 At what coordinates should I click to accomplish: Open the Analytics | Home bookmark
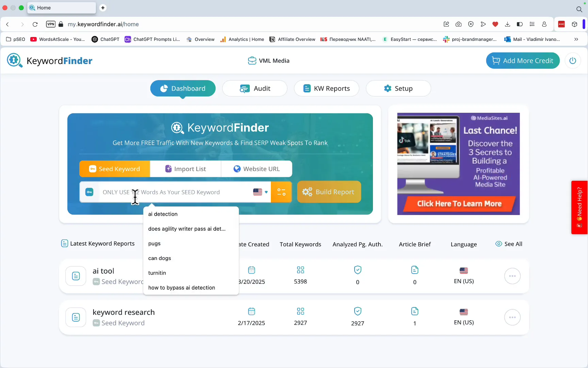pos(242,39)
